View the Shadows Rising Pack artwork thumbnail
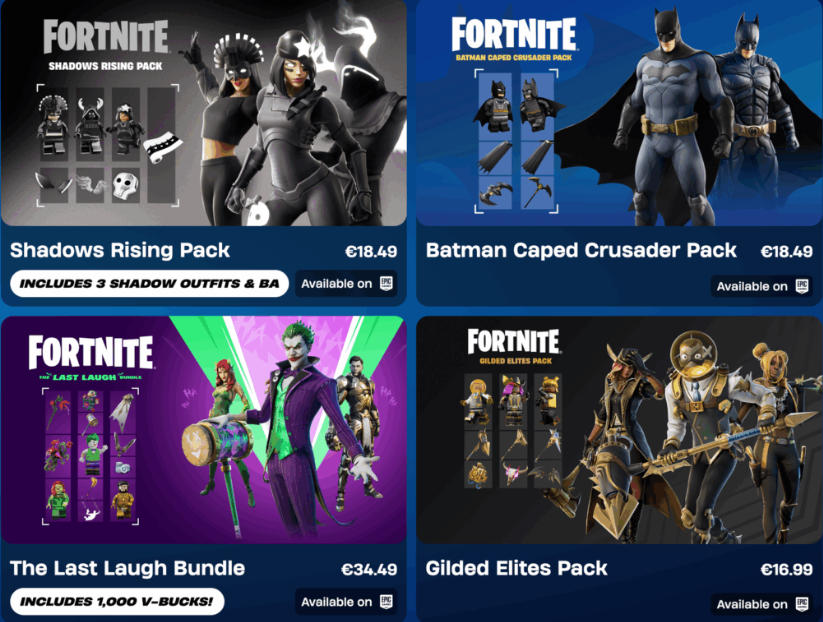Screen dimensions: 823x622 click(204, 113)
